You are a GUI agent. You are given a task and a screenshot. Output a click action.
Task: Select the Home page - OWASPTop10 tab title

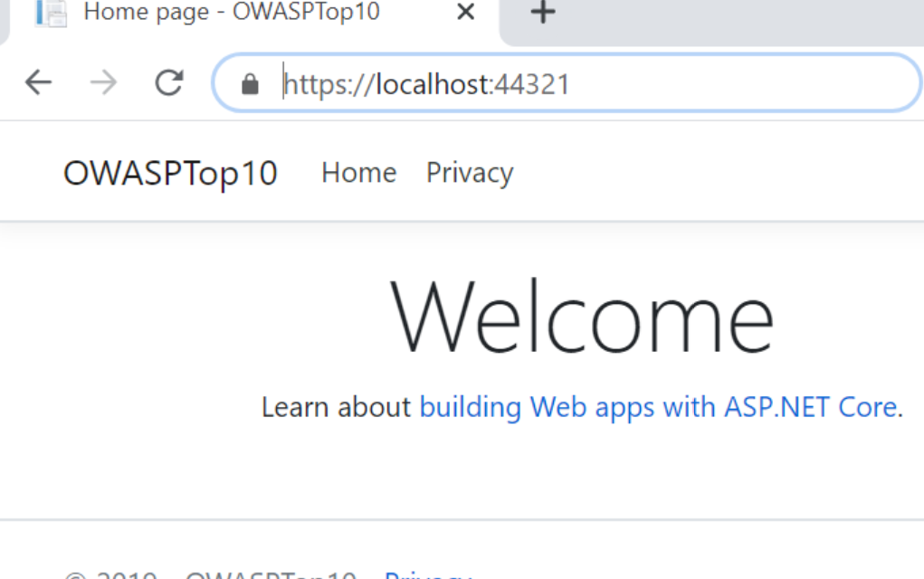coord(232,13)
